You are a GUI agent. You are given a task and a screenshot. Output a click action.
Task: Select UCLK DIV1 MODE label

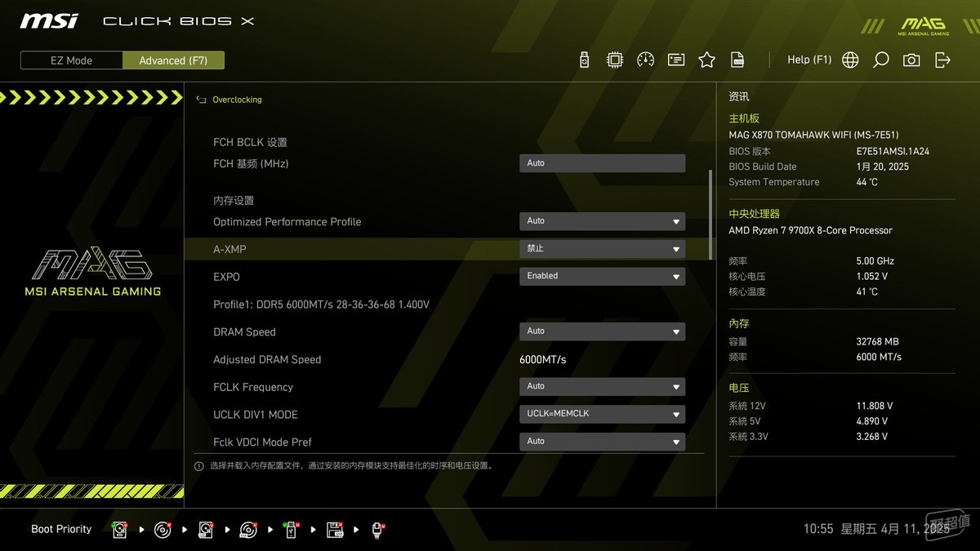256,415
